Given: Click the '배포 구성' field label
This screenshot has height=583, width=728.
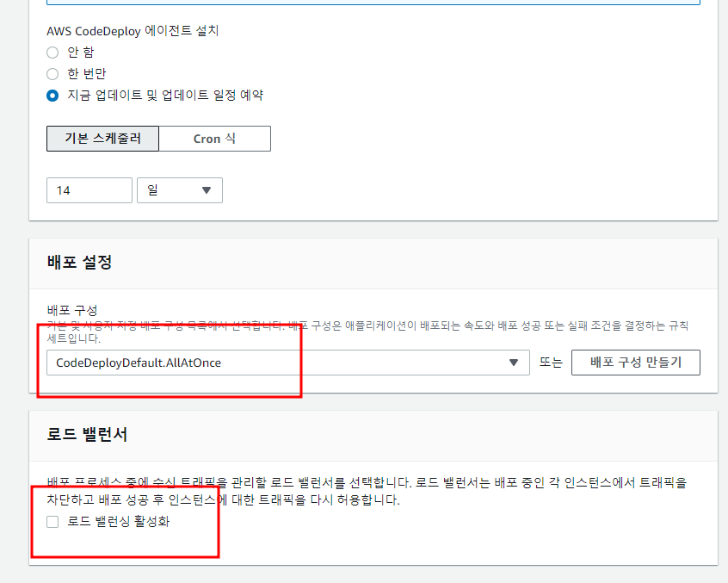Looking at the screenshot, I should pos(72,310).
